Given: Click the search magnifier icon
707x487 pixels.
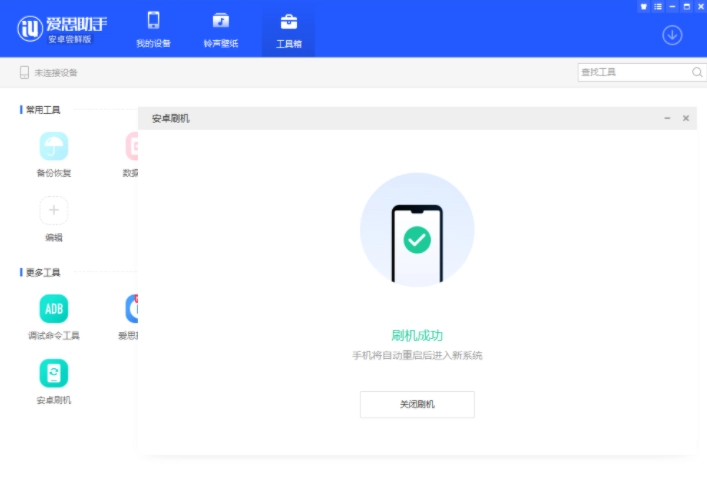Looking at the screenshot, I should tap(697, 72).
